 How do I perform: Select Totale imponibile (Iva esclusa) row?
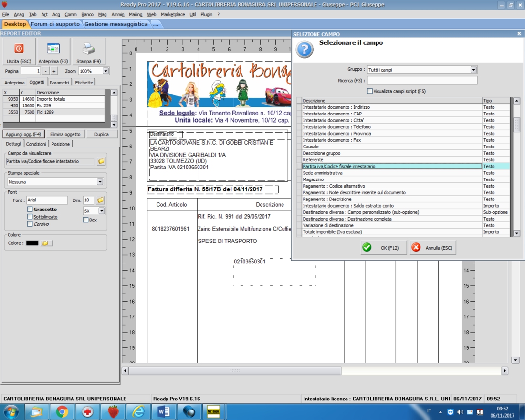[x=403, y=232]
